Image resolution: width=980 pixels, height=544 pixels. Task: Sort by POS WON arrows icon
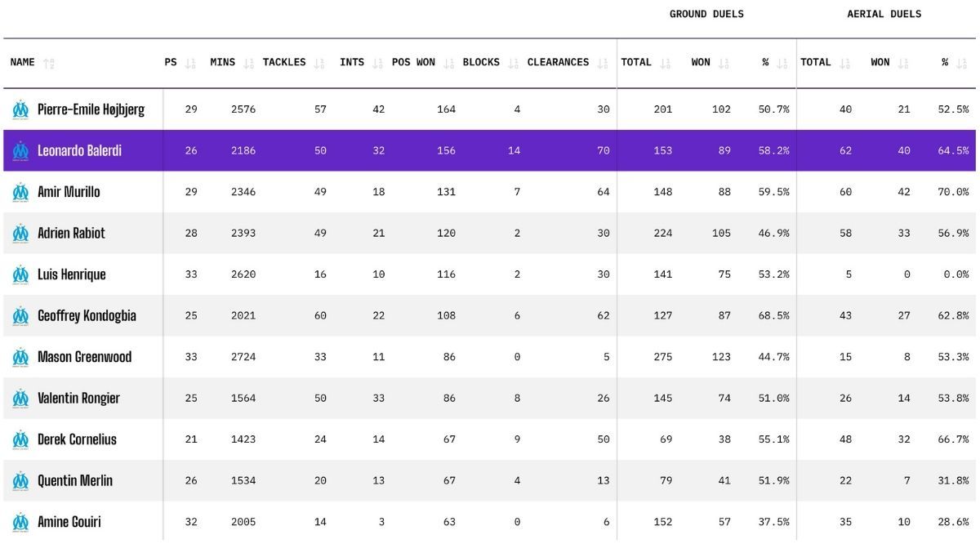448,63
